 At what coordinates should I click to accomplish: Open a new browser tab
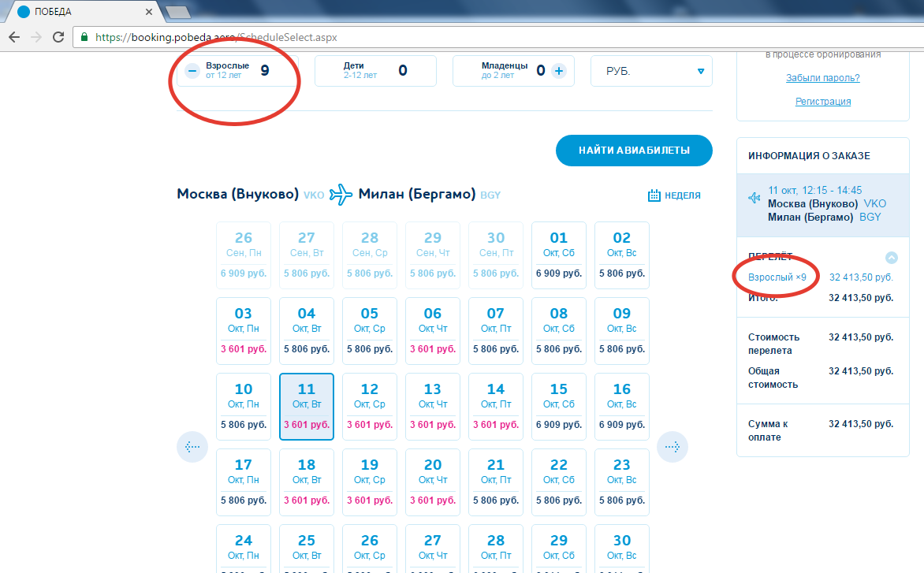coord(178,13)
